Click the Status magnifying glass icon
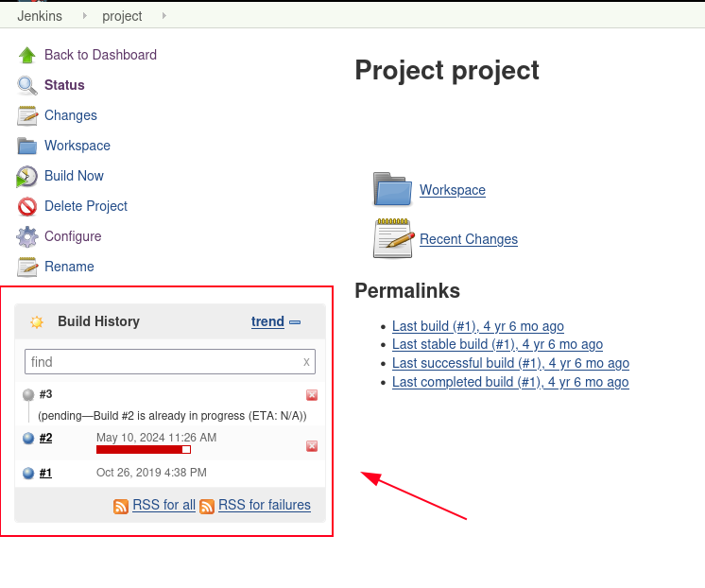 27,85
